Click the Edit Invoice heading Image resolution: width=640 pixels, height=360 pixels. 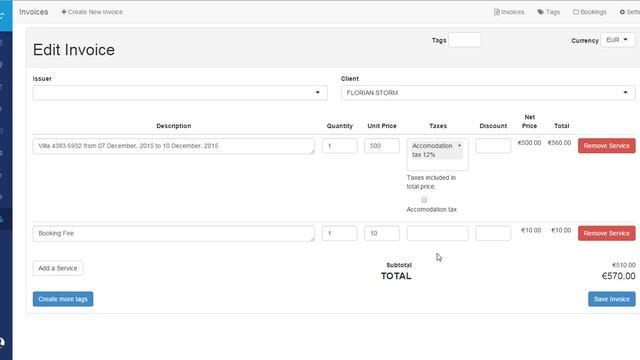pyautogui.click(x=74, y=50)
